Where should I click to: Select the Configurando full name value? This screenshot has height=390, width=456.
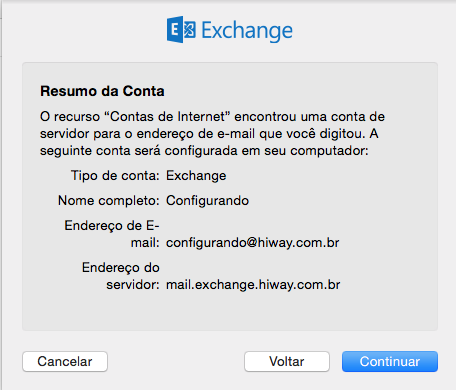[207, 201]
